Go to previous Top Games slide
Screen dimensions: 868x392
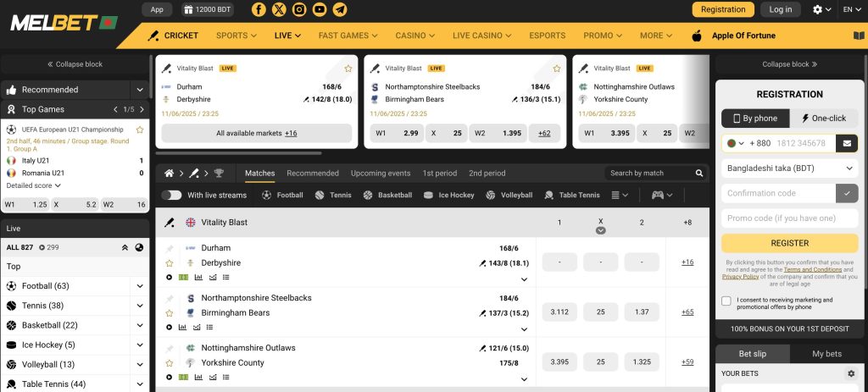(x=115, y=109)
